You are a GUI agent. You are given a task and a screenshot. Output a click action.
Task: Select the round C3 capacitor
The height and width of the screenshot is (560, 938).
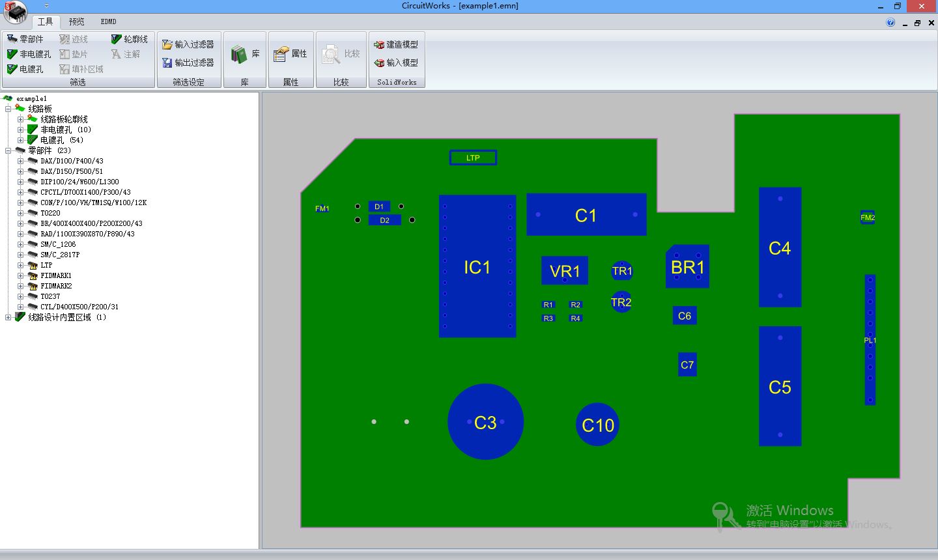(485, 422)
